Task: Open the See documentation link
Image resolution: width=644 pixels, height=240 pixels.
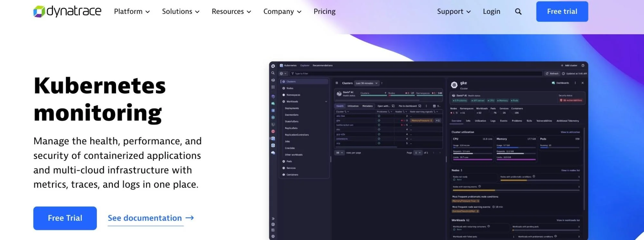Action: click(x=145, y=218)
